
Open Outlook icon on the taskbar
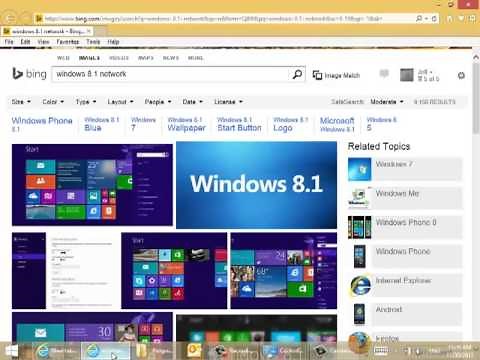193,351
